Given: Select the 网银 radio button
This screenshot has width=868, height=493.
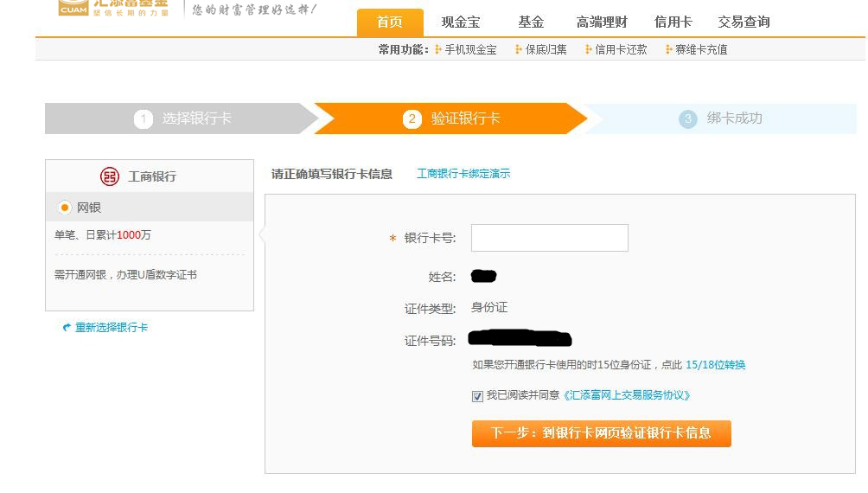Looking at the screenshot, I should [x=64, y=208].
